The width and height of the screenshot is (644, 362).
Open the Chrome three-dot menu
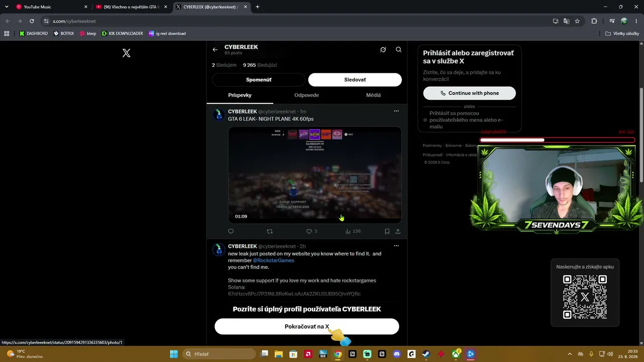point(635,21)
